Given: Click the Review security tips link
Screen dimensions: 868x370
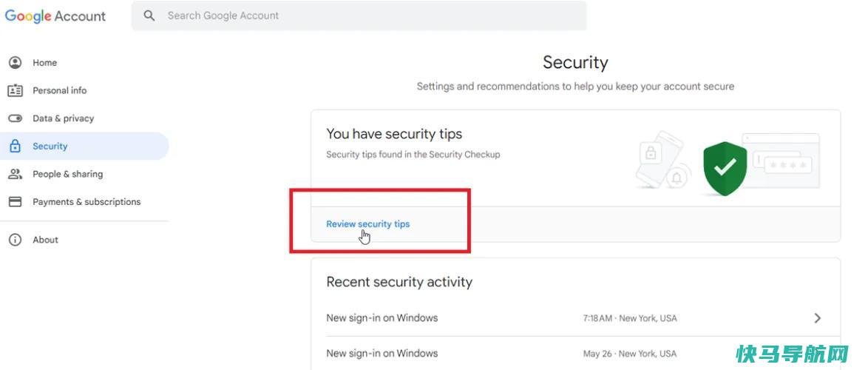Looking at the screenshot, I should (368, 223).
